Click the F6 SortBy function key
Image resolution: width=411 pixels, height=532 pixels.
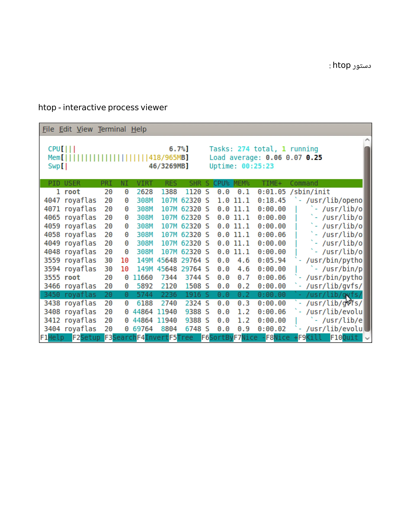click(x=217, y=338)
